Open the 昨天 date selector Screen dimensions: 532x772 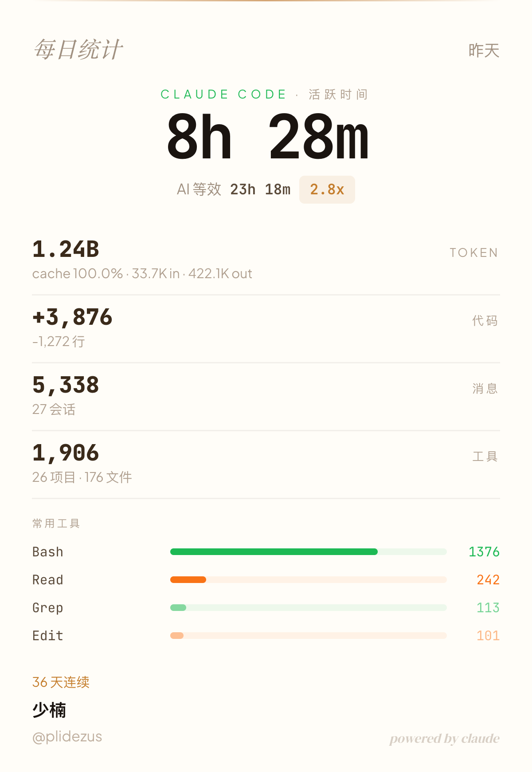click(x=484, y=51)
